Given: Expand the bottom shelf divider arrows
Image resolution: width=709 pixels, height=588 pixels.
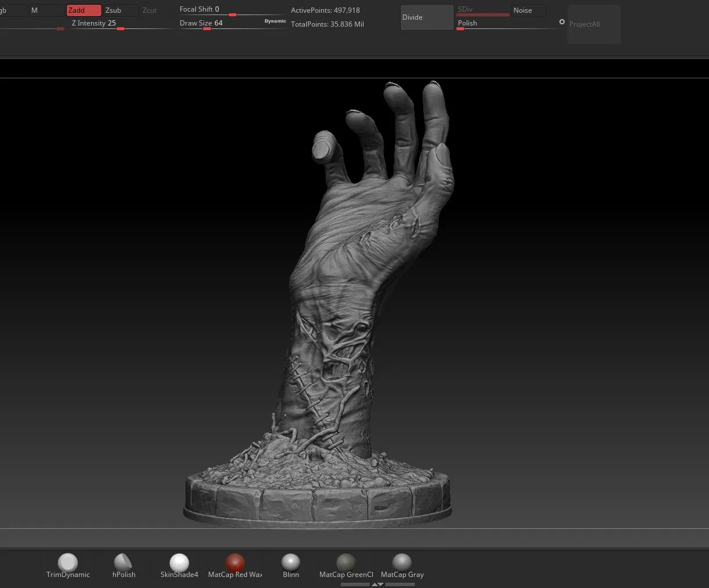Looking at the screenshot, I should tap(377, 585).
